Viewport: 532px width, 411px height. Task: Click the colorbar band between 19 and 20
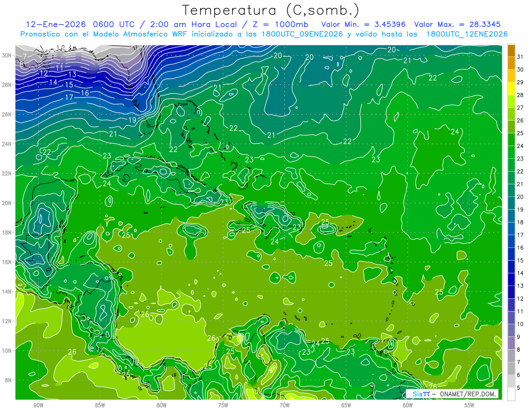(x=511, y=203)
